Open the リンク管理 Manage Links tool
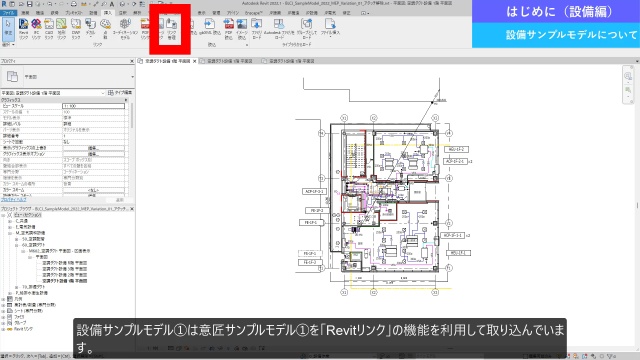The width and height of the screenshot is (640, 360). 172,29
